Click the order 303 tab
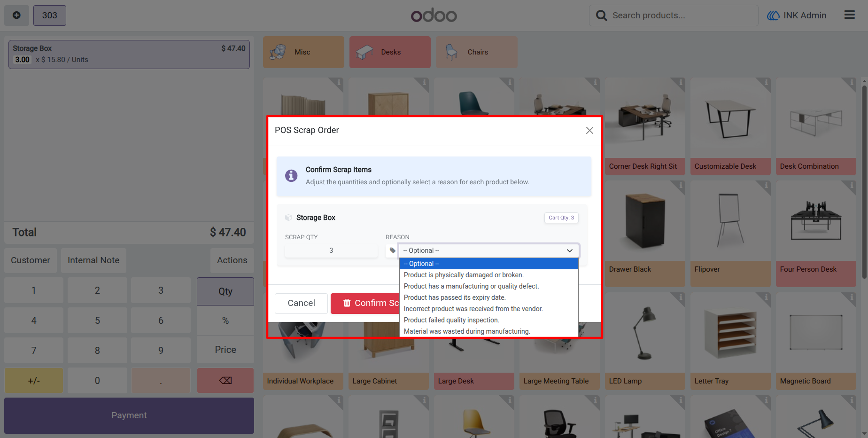 50,16
